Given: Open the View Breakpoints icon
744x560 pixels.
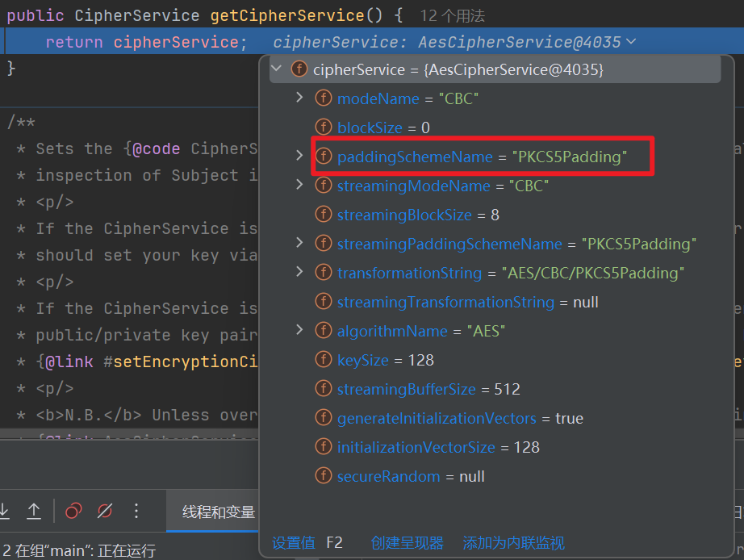Looking at the screenshot, I should click(x=73, y=511).
